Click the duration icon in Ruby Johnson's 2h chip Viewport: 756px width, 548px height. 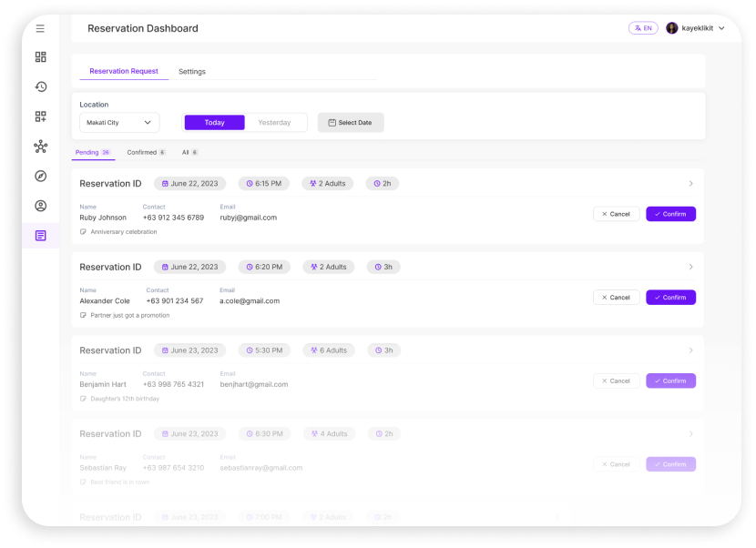377,184
